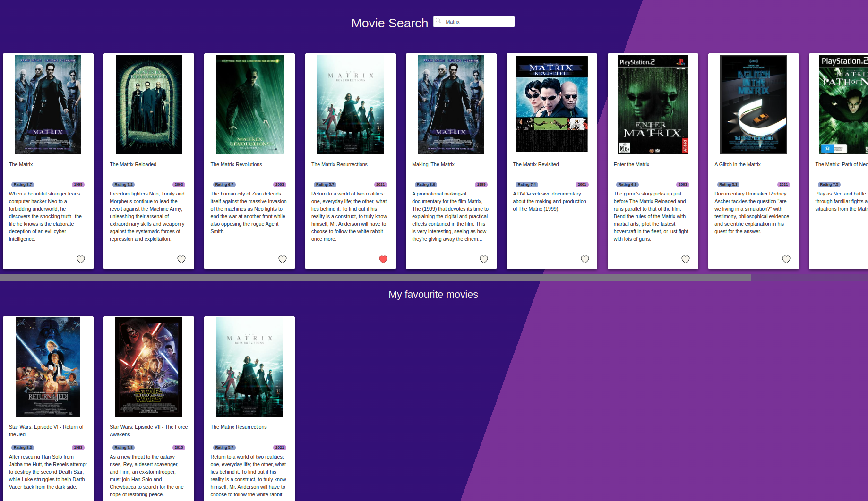Image resolution: width=868 pixels, height=501 pixels.
Task: Click 'Star Wars: Episode VI' title
Action: [46, 431]
